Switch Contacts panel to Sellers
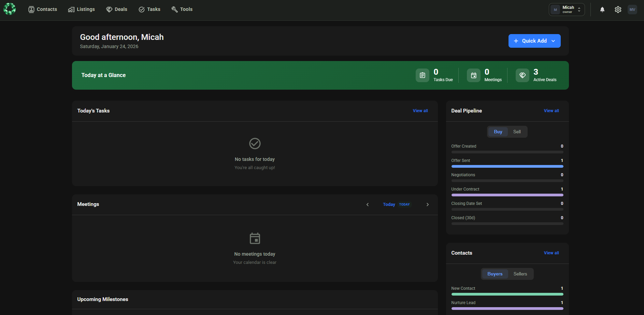The height and width of the screenshot is (315, 644). [520, 274]
